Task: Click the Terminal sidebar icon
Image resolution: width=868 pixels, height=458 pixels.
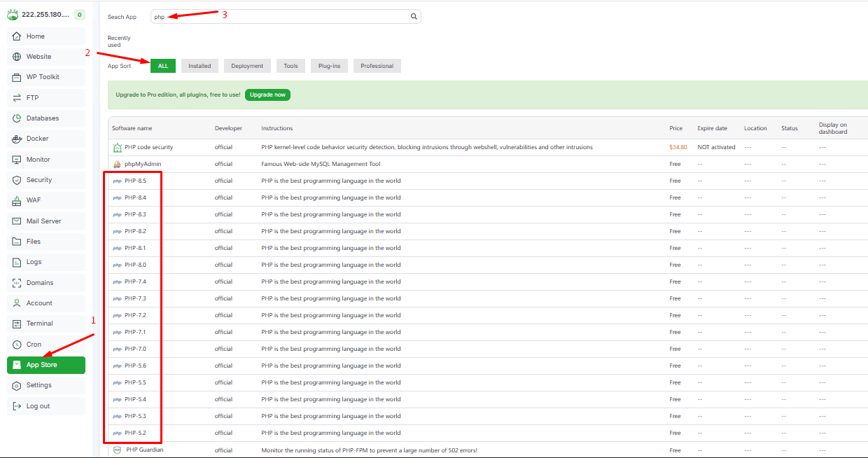Action: [17, 324]
